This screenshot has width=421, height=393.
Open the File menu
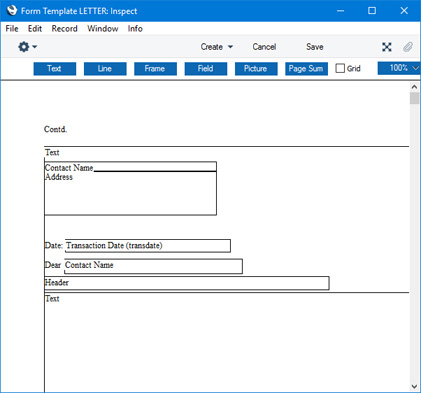[12, 29]
